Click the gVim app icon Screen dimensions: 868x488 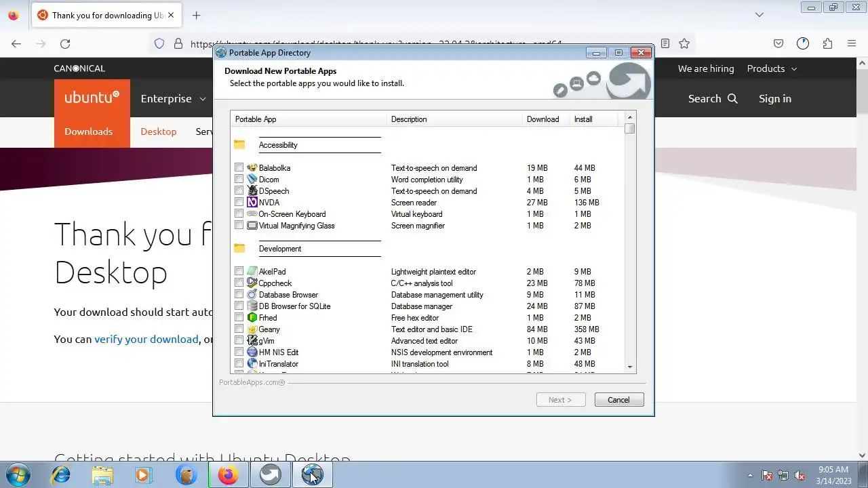[x=252, y=341]
